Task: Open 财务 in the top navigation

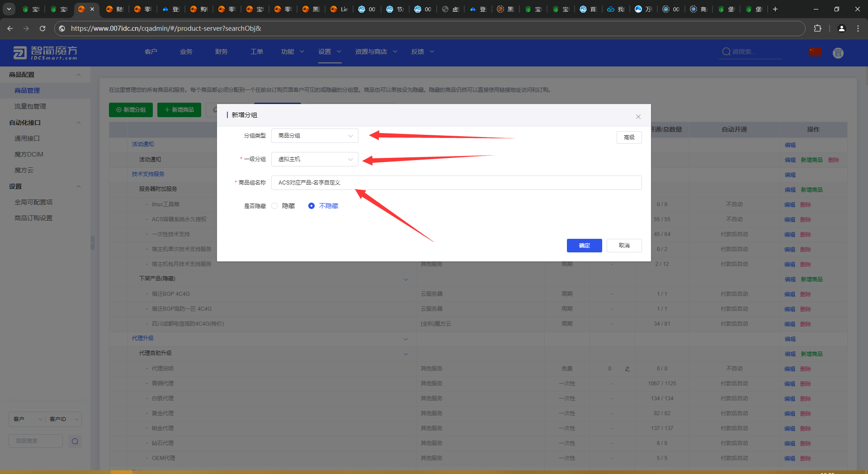Action: (x=221, y=52)
